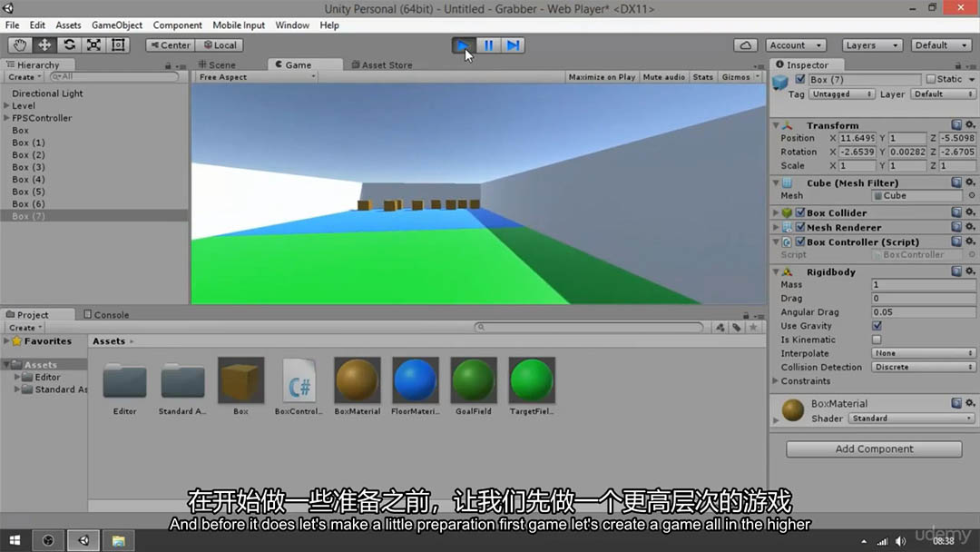Select Box (6) in Hierarchy
Image resolution: width=980 pixels, height=552 pixels.
pyautogui.click(x=29, y=203)
